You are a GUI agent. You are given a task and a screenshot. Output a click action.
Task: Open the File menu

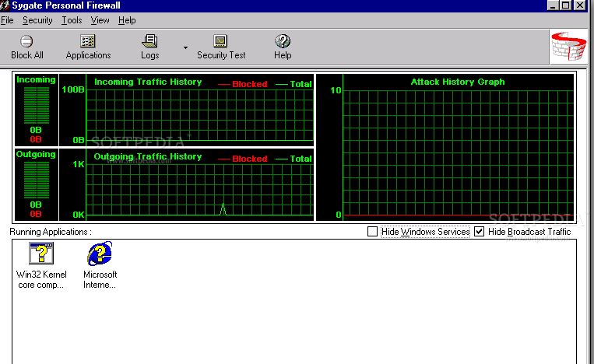tap(7, 20)
